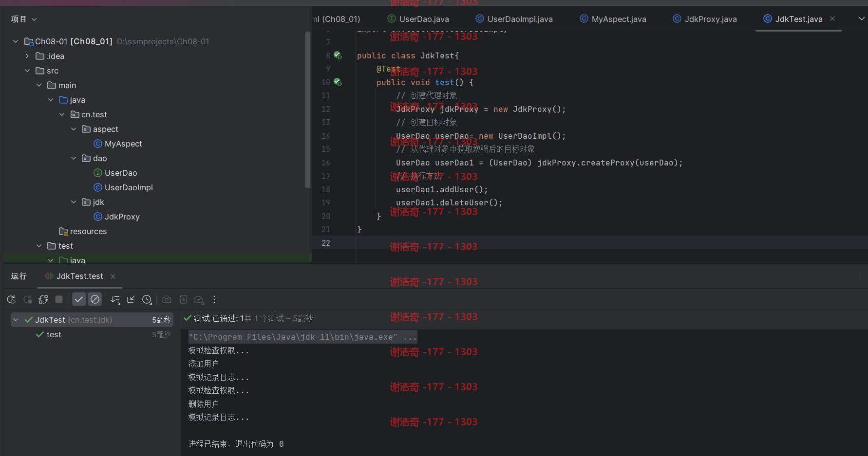The width and height of the screenshot is (868, 456).
Task: Collapse the JdkTest results node
Action: [x=16, y=320]
